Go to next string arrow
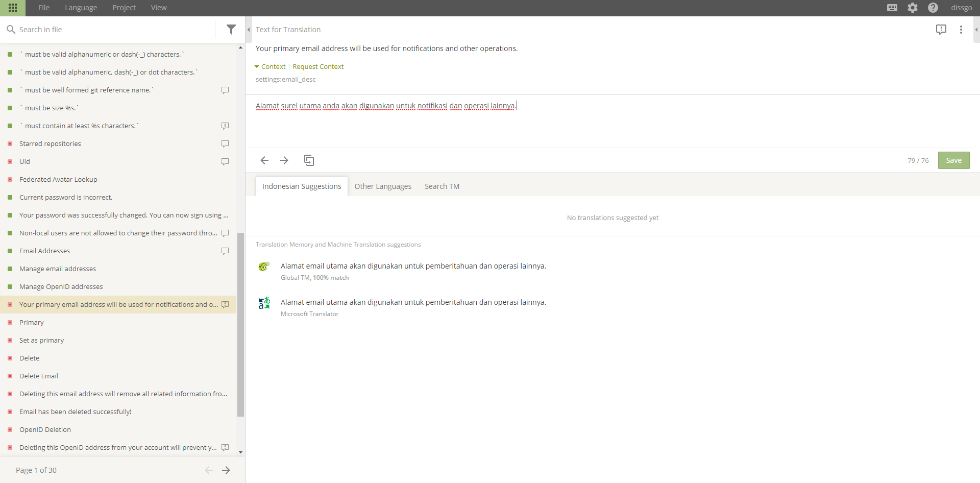This screenshot has width=980, height=483. [284, 160]
